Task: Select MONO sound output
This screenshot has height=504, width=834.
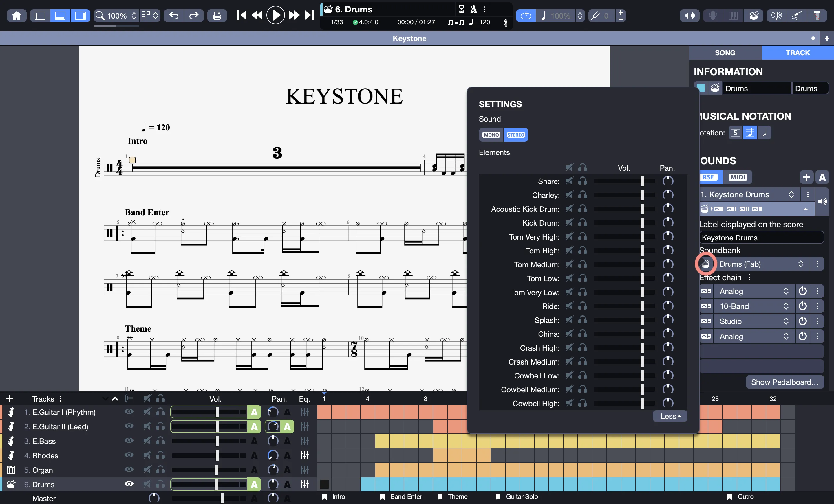Action: point(491,135)
